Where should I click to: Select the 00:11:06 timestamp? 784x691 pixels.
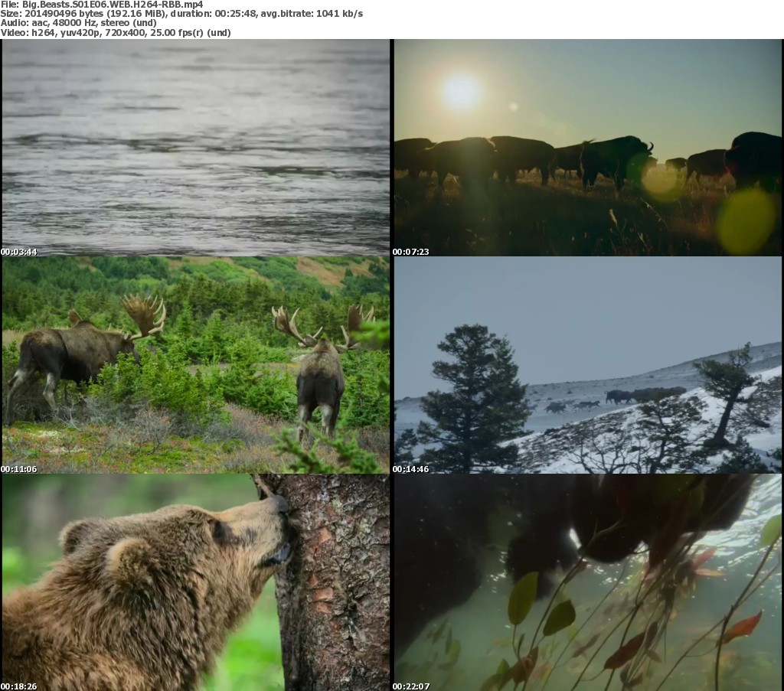click(19, 469)
